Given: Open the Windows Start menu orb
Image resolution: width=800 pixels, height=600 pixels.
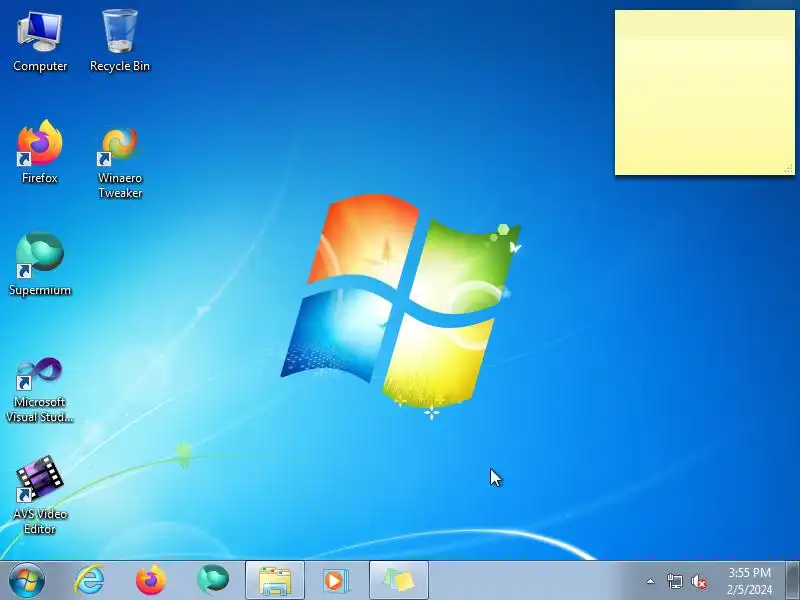Looking at the screenshot, I should point(26,581).
